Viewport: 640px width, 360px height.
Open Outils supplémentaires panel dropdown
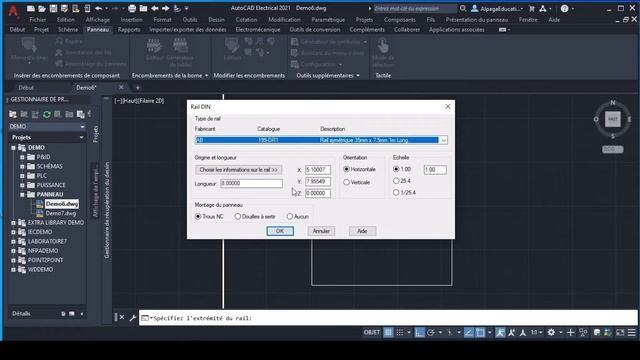point(358,76)
